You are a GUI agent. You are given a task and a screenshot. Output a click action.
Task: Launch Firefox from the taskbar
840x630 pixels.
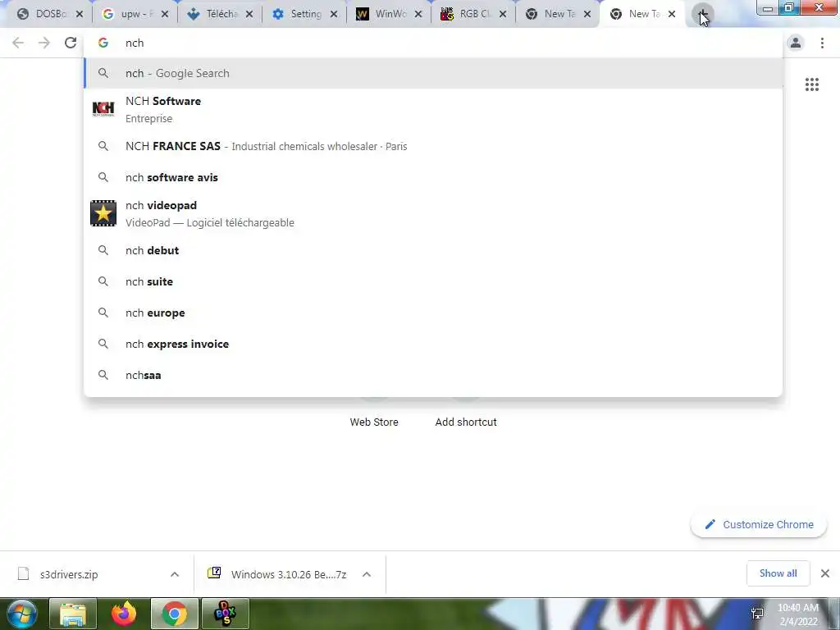[x=124, y=614]
